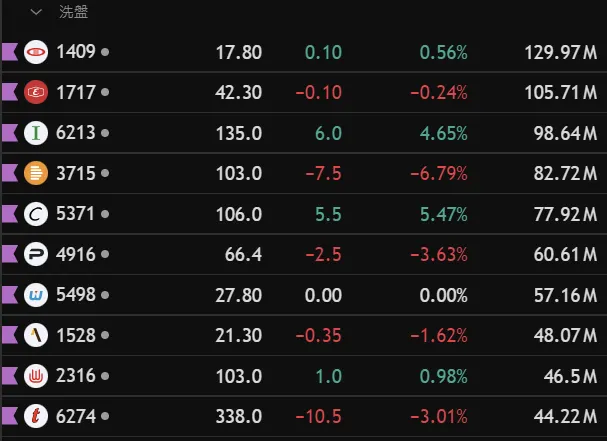Click the orange logo of stock 3715
This screenshot has height=441, width=607.
point(36,173)
